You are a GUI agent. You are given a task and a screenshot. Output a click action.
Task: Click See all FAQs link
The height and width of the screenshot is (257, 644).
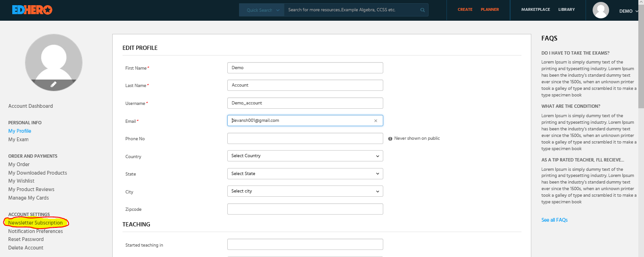click(554, 220)
